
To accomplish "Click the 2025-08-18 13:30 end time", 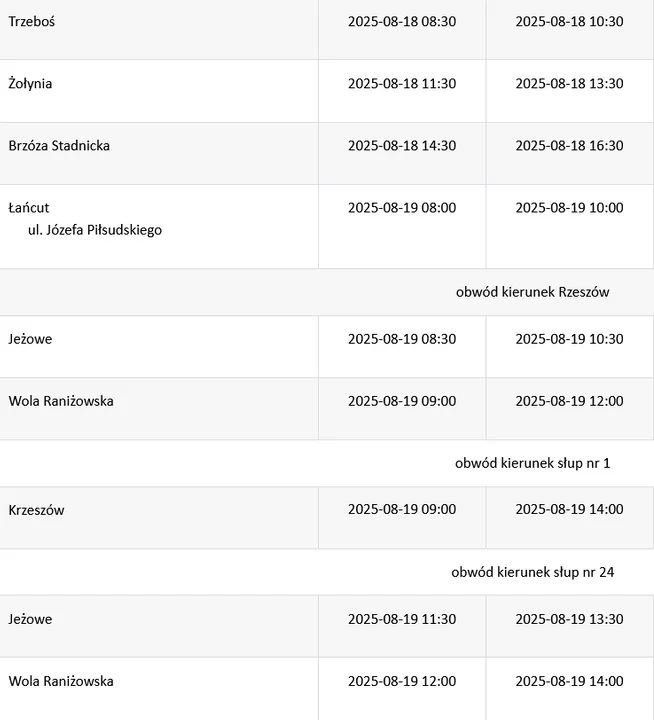I will pos(569,84).
